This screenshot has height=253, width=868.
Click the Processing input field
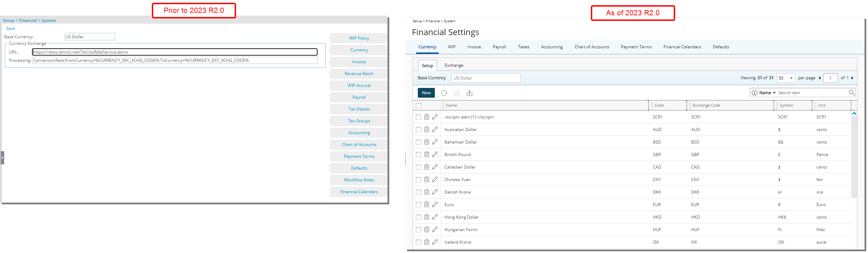175,60
